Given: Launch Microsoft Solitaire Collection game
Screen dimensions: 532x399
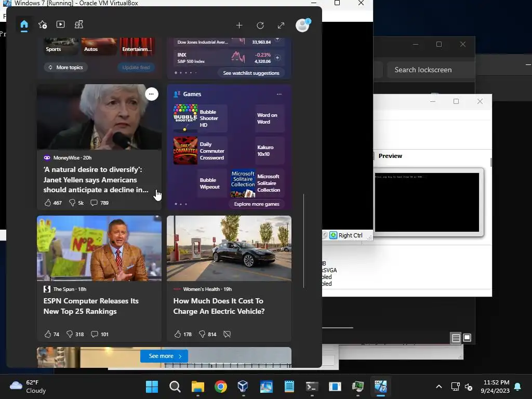Looking at the screenshot, I should coord(258,183).
